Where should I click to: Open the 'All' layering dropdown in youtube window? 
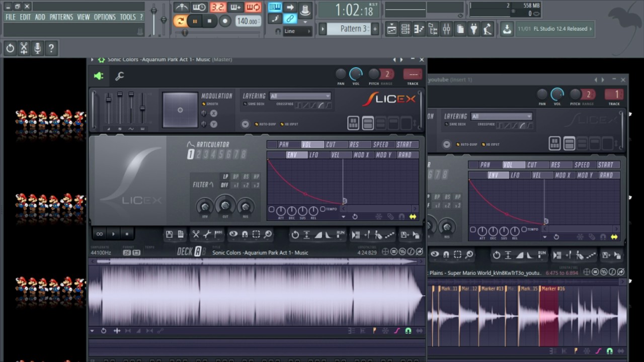point(501,116)
